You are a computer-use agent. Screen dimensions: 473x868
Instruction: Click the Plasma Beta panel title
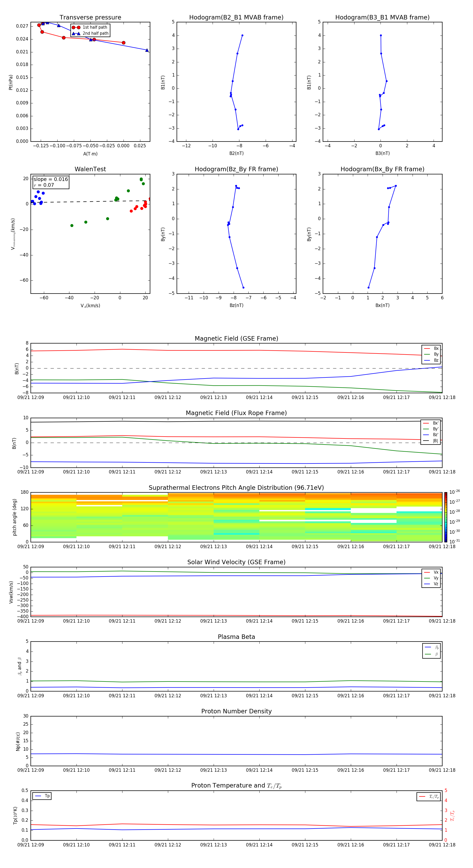coord(236,637)
